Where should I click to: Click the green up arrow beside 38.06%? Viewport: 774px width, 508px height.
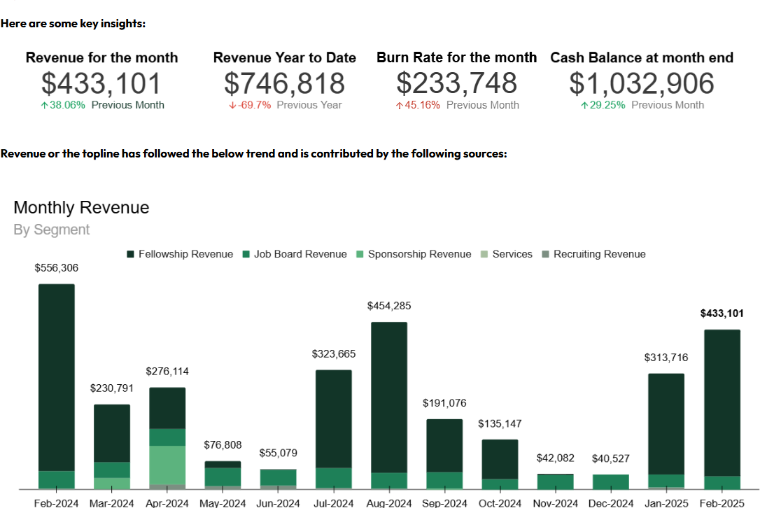pos(44,105)
